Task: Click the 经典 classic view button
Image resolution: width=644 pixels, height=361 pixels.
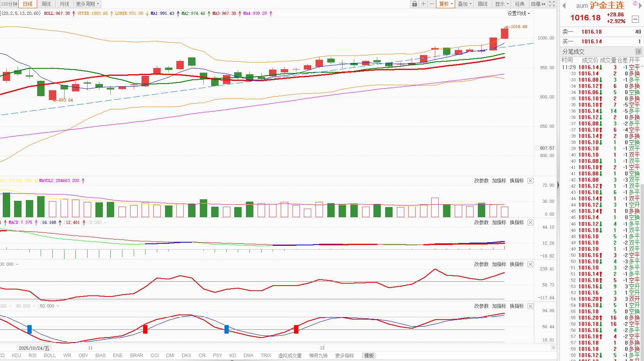Action: 520,4
